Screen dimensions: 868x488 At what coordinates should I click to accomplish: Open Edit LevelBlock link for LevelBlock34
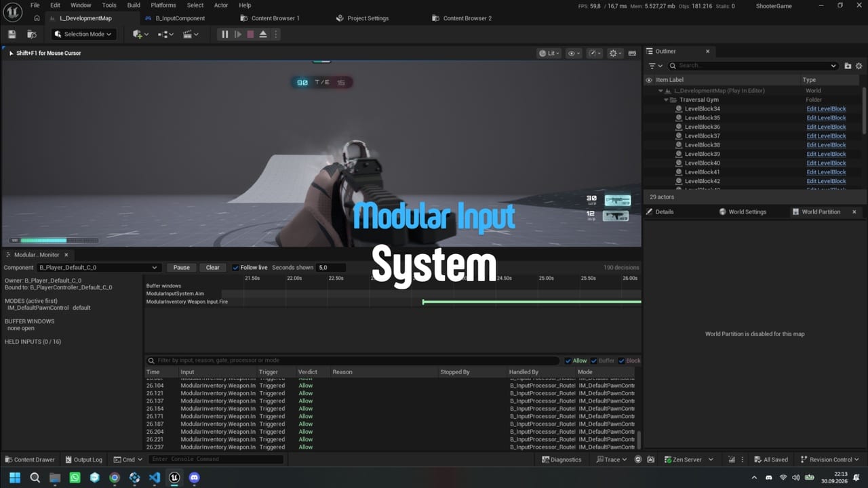(826, 108)
